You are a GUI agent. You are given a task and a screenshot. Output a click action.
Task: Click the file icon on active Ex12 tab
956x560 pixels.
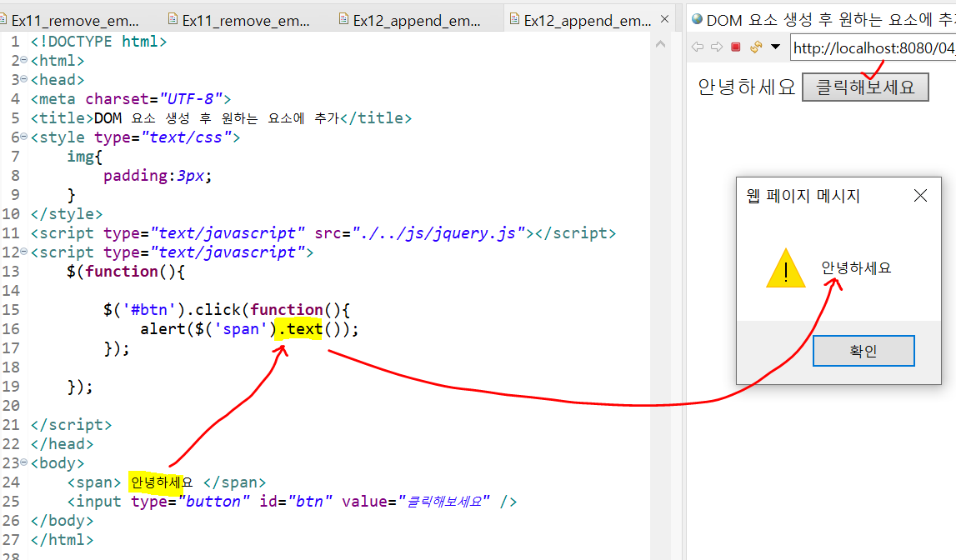(x=514, y=19)
